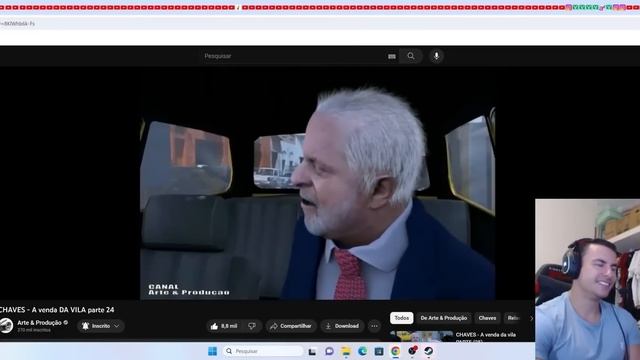Viewport: 640px width, 360px height.
Task: Open Task View from the taskbar
Action: [312, 351]
